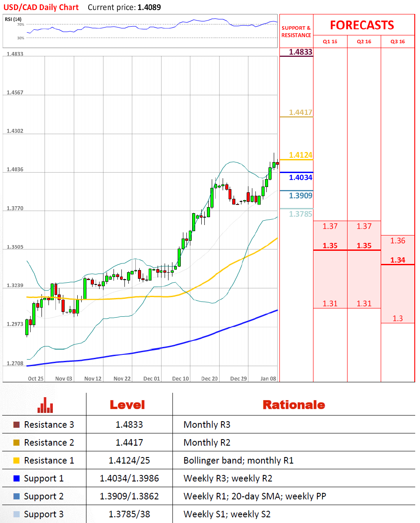Click the 'Nov 22' date axis label

click(x=122, y=378)
